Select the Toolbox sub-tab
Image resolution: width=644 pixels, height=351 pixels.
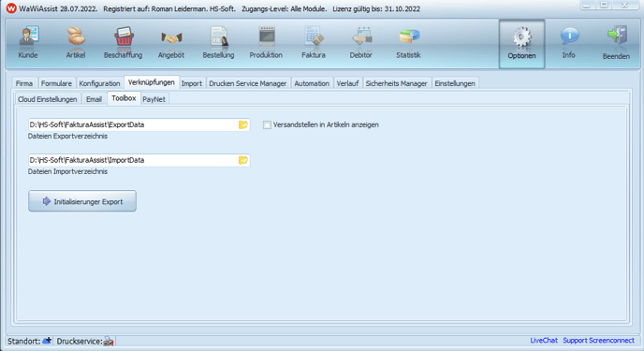(124, 98)
